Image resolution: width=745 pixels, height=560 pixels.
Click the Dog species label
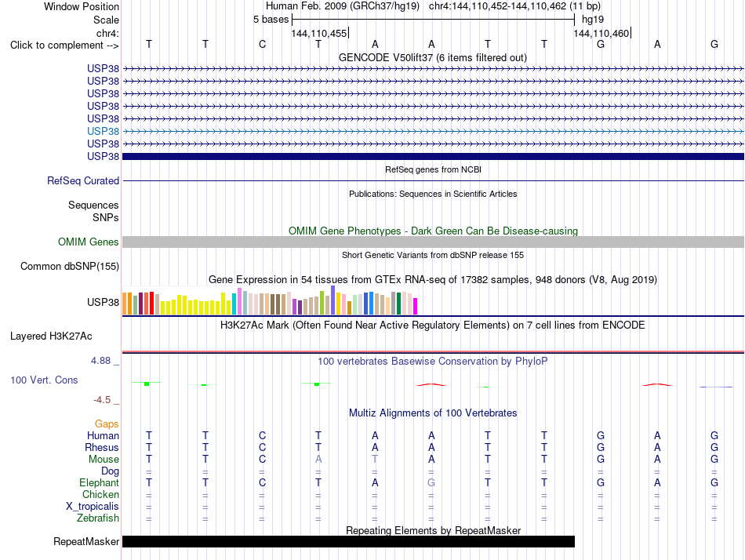pyautogui.click(x=111, y=471)
